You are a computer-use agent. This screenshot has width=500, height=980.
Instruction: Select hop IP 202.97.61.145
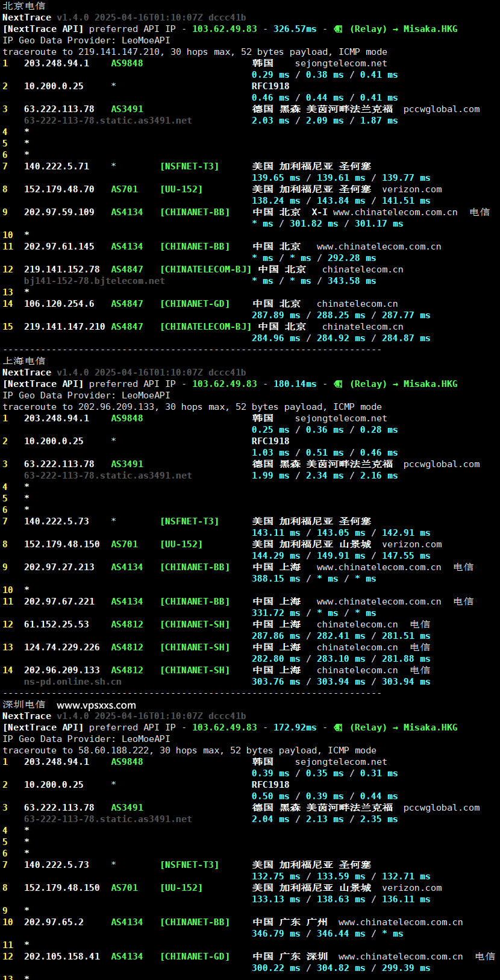pos(59,247)
